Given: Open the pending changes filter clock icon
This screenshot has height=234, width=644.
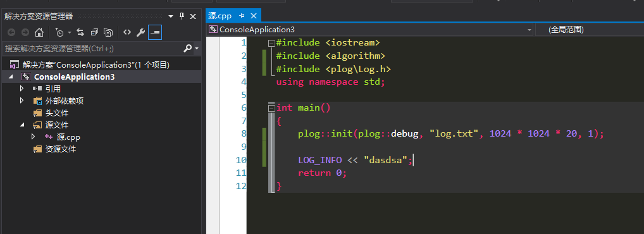Looking at the screenshot, I should coord(59,32).
